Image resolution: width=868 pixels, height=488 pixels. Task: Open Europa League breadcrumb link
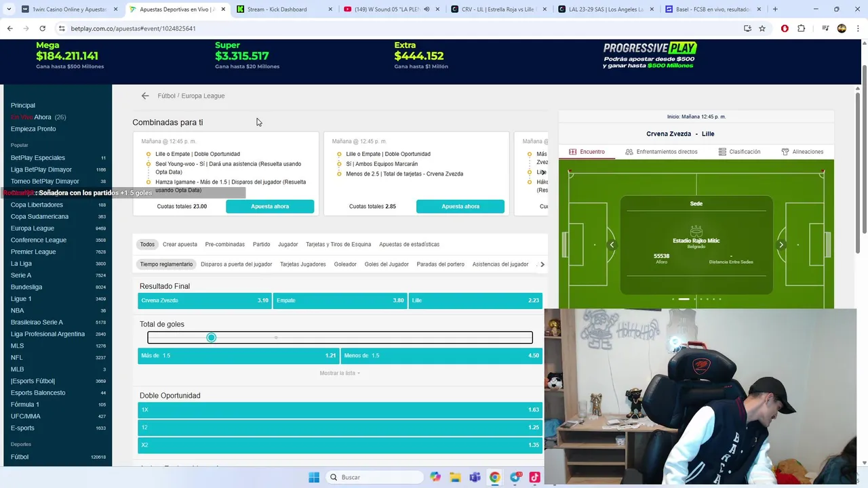[203, 96]
